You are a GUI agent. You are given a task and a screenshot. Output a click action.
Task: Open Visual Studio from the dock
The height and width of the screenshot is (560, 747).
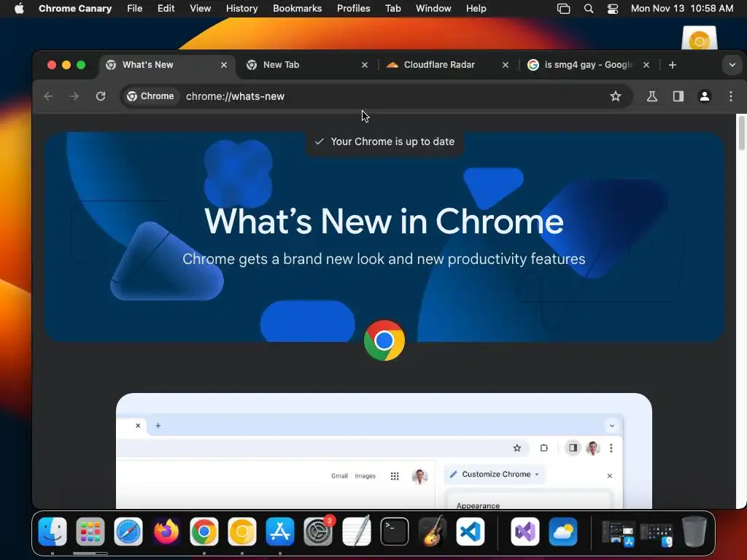point(525,532)
